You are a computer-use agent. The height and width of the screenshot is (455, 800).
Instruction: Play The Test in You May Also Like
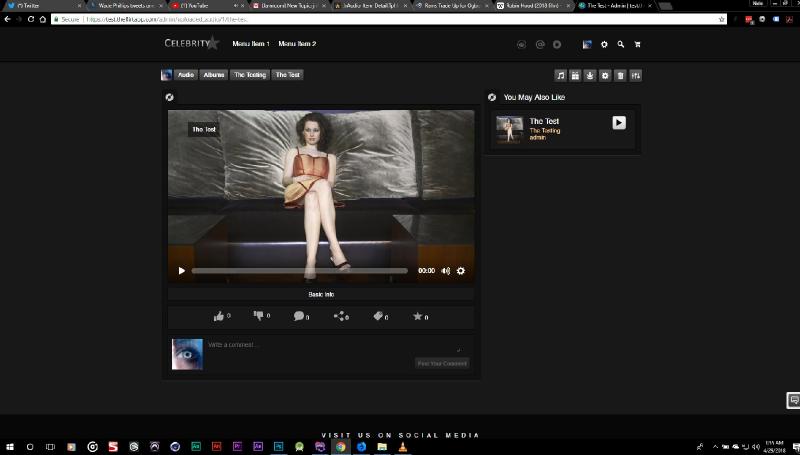(619, 122)
